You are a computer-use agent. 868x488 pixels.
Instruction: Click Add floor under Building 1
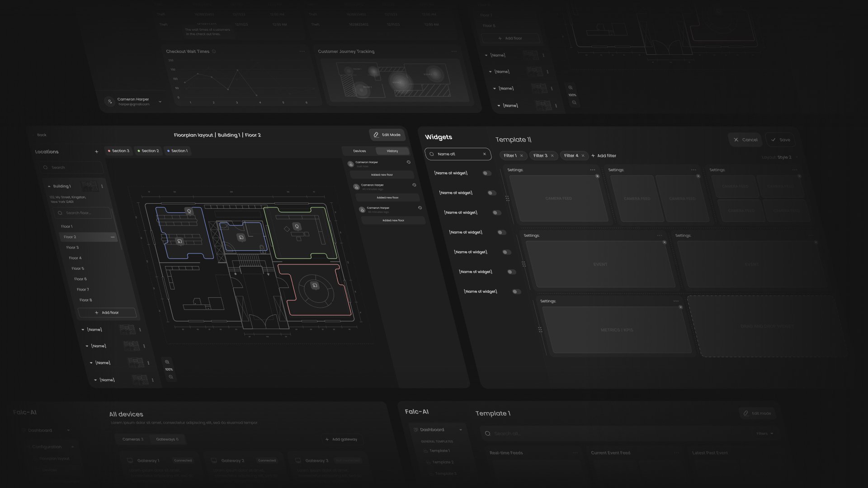point(107,313)
